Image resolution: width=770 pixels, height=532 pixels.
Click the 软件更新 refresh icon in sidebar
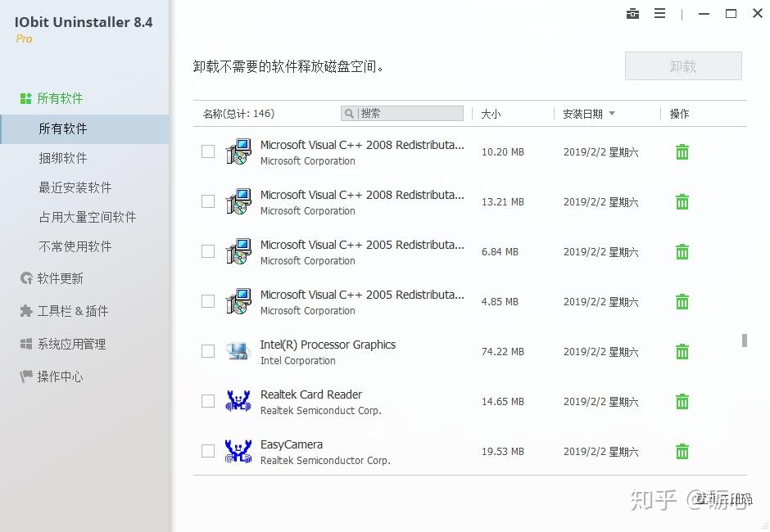pos(26,278)
